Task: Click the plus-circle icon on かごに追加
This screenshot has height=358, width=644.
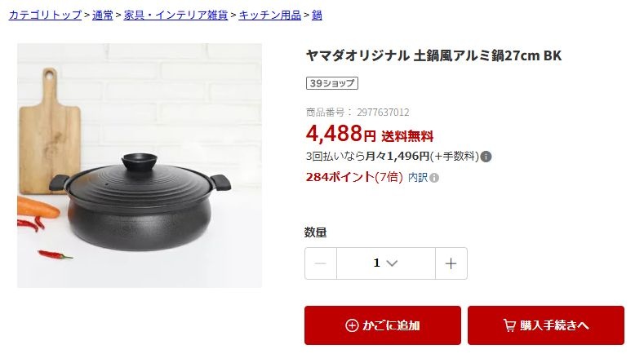Action: tap(352, 325)
